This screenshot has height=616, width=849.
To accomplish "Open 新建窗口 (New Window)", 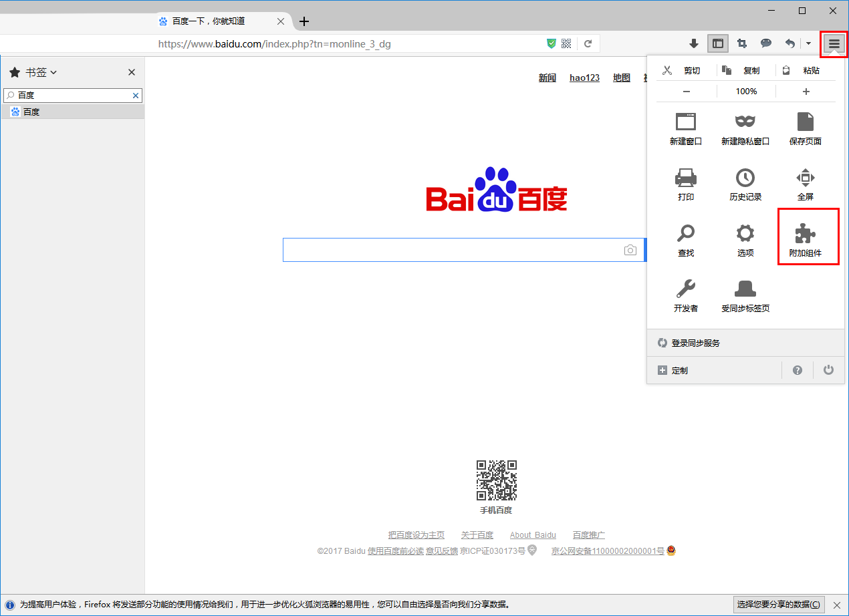I will pyautogui.click(x=686, y=129).
